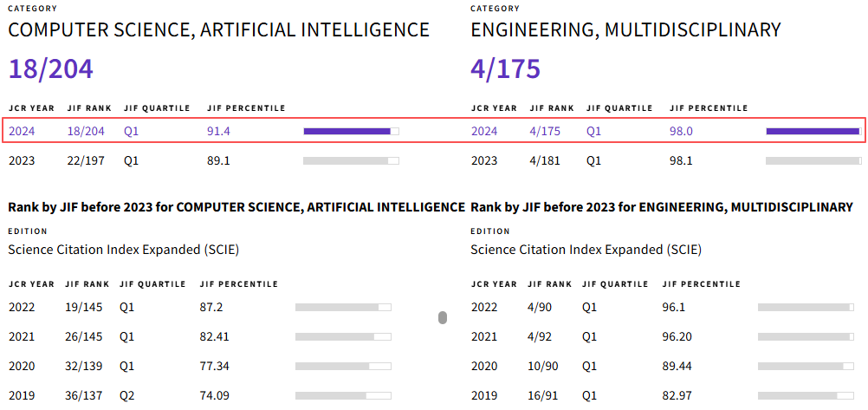Screen dimensions: 868x410
Task: Click the 89.1 percentile bar for 2023
Action: (x=351, y=160)
